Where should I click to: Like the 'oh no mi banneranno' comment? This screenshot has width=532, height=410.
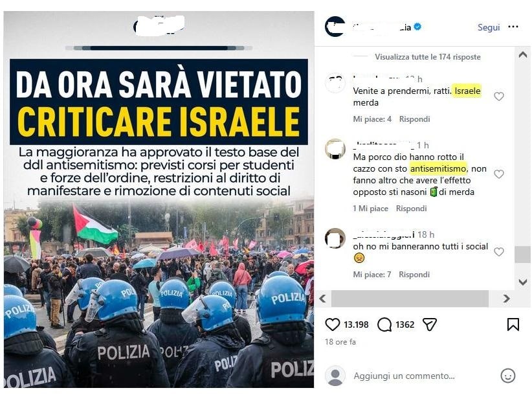498,252
